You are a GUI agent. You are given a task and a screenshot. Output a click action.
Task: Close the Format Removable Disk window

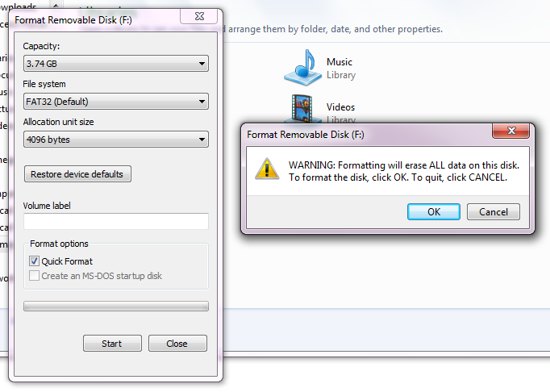pos(198,15)
